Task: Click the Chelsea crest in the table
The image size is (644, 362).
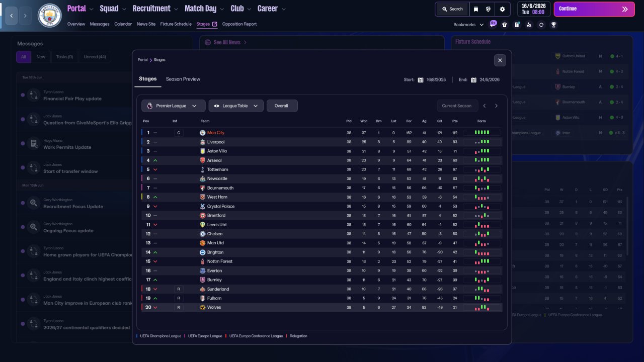Action: pos(203,234)
